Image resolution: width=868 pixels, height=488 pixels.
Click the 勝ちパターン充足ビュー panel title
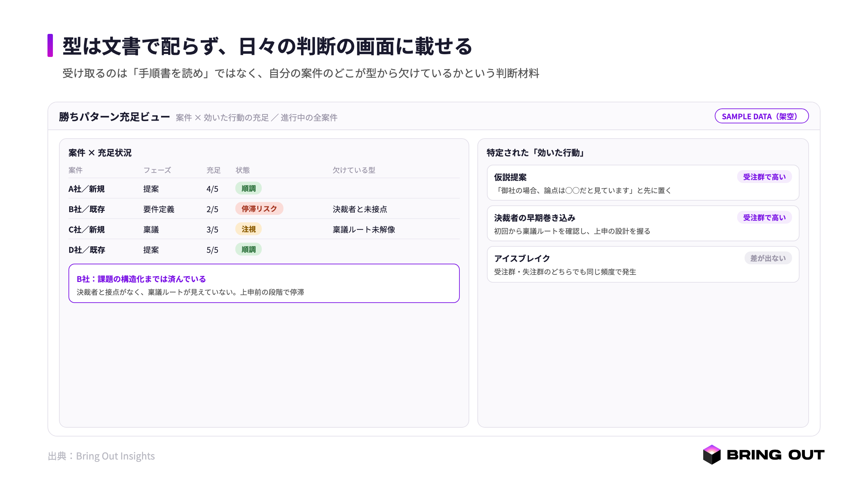[114, 117]
